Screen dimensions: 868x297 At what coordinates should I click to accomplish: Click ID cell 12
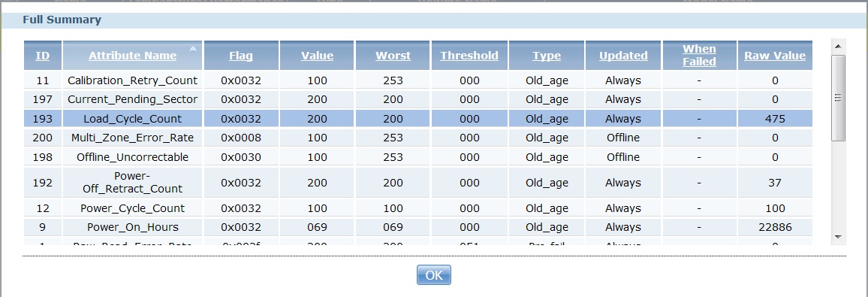tap(43, 208)
